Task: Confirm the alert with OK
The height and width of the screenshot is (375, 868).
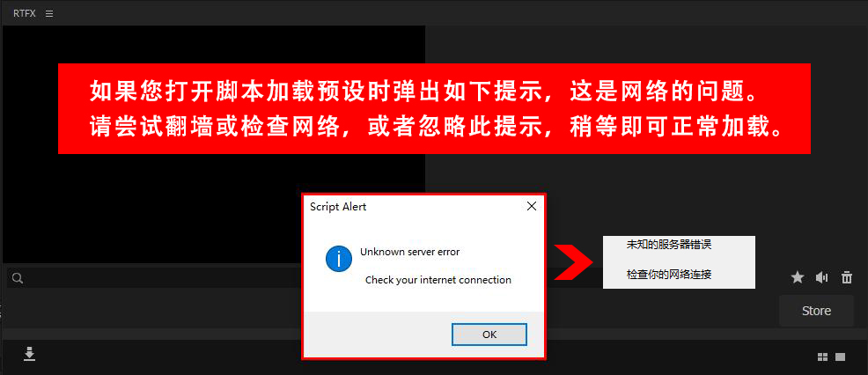Action: (489, 335)
